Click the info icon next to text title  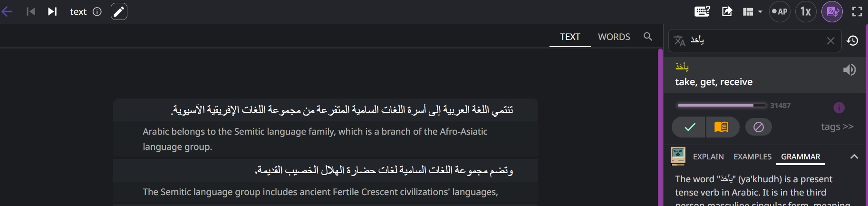(x=97, y=12)
